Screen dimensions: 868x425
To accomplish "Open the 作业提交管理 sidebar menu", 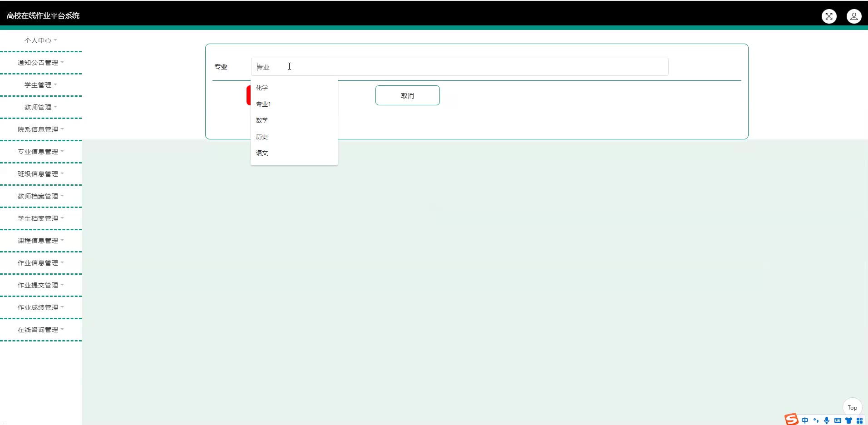I will click(x=41, y=285).
